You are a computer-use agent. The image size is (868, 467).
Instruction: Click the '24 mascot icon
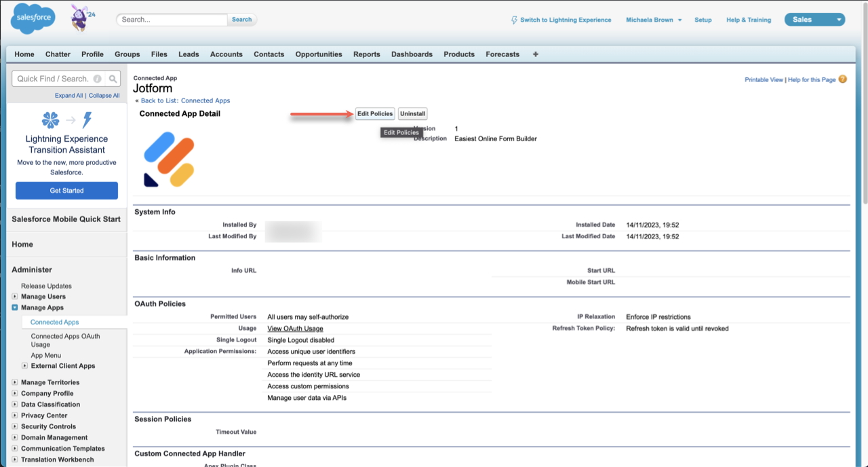(x=83, y=18)
